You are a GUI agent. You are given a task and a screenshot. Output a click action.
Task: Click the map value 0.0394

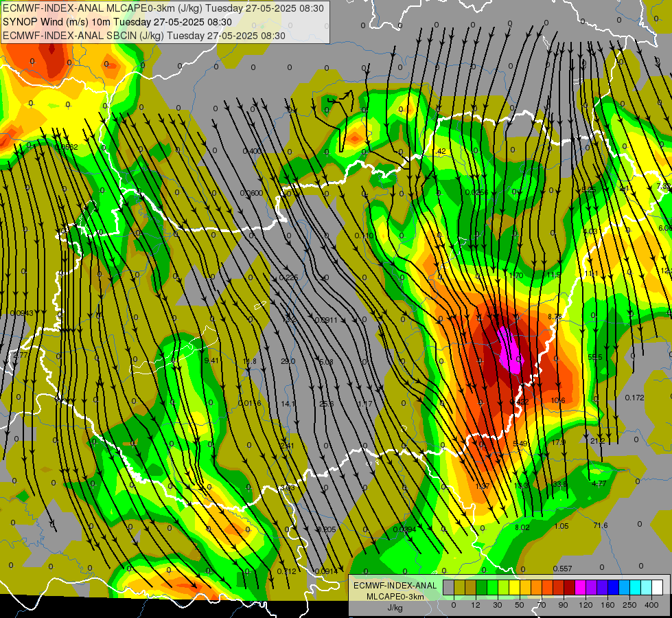(x=404, y=529)
